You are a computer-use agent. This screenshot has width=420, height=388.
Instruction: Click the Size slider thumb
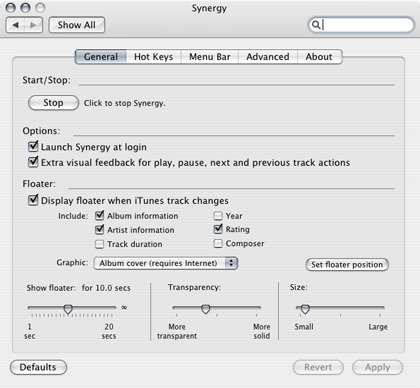[305, 309]
